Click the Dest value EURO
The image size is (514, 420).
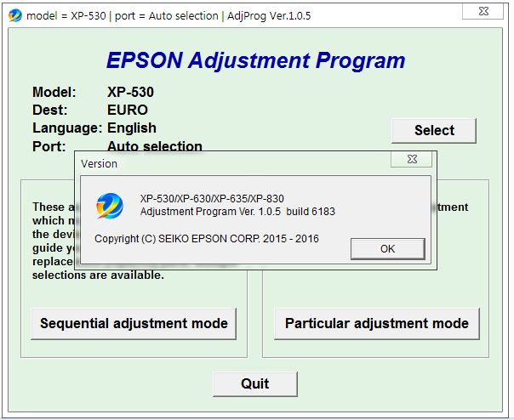coord(128,110)
